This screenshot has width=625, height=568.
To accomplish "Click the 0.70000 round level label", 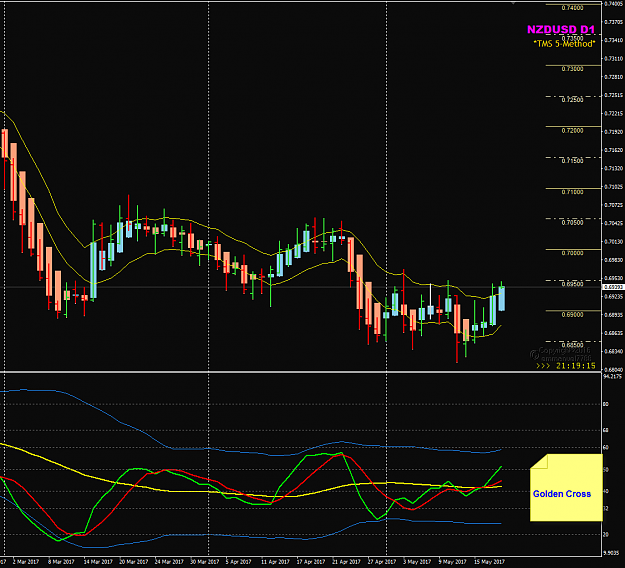I will pyautogui.click(x=572, y=253).
